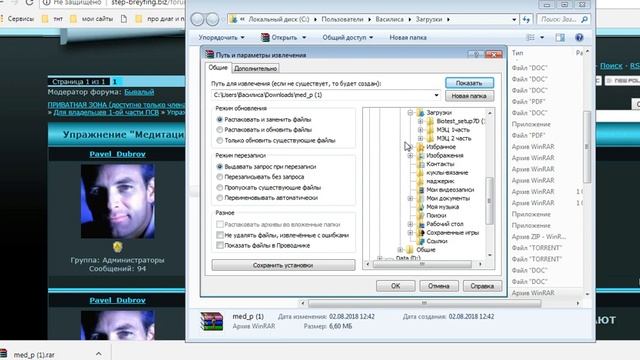Click the Сохранить установки button

pyautogui.click(x=283, y=265)
